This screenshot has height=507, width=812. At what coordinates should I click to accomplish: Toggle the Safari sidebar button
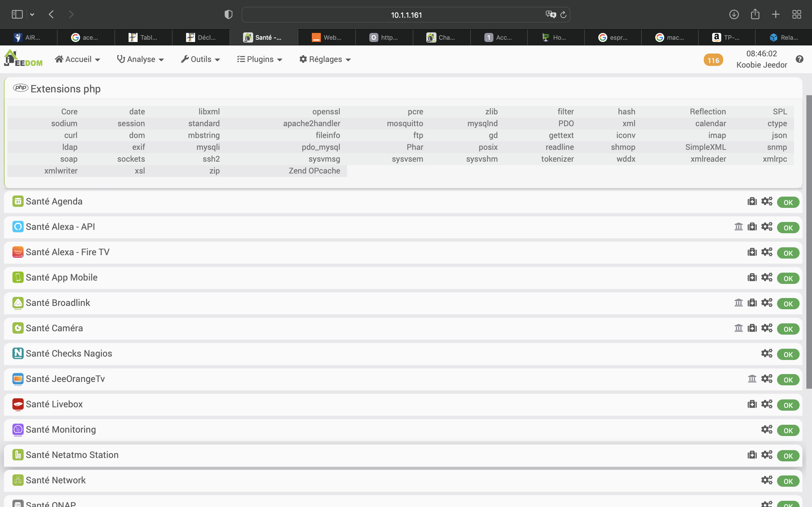tap(17, 14)
